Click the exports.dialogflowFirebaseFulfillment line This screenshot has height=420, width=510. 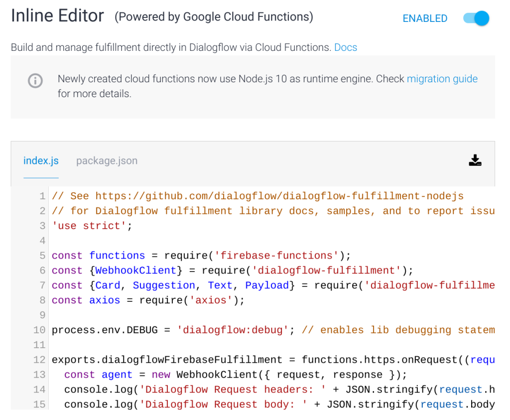pyautogui.click(x=273, y=360)
